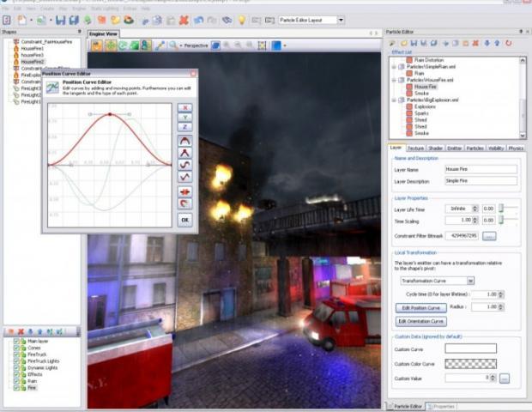Image resolution: width=532 pixels, height=412 pixels.
Task: Toggle the Effects layer checkbox
Action: tap(16, 374)
